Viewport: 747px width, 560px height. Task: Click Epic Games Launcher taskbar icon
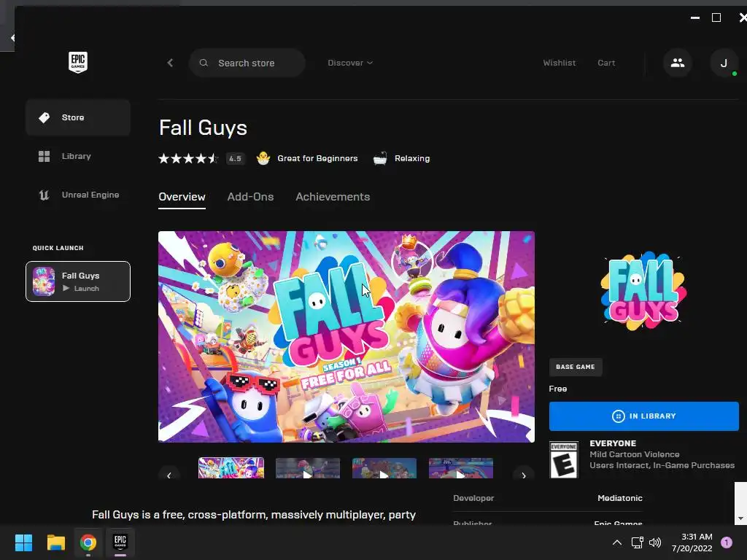point(120,542)
